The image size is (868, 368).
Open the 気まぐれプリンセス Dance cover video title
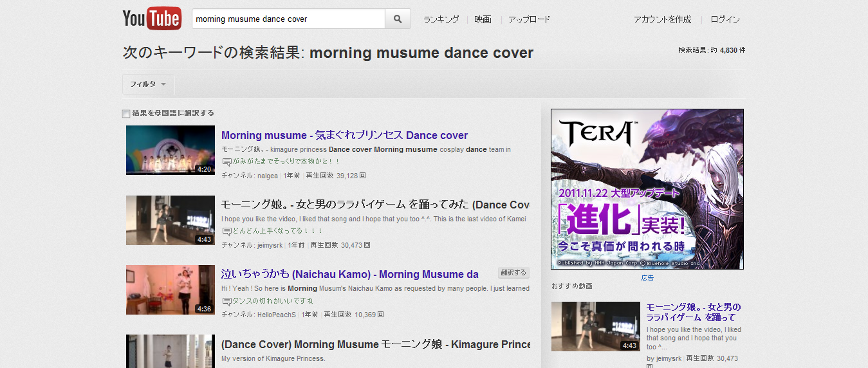pyautogui.click(x=344, y=135)
